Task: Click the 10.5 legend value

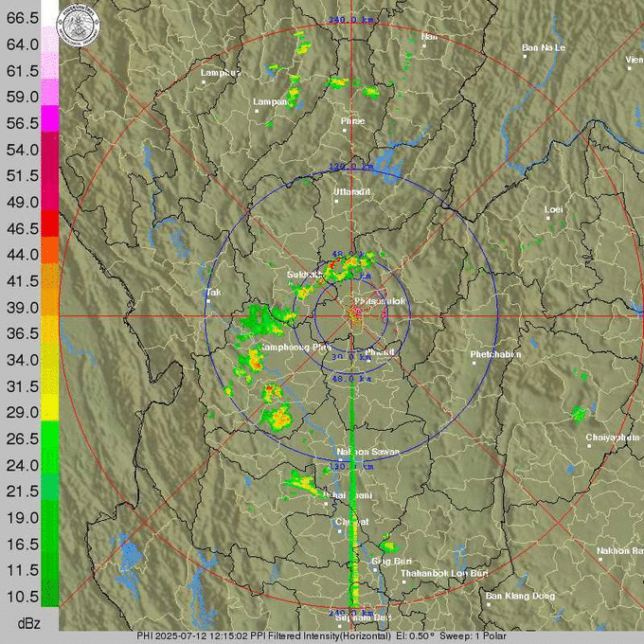Action: pos(23,597)
